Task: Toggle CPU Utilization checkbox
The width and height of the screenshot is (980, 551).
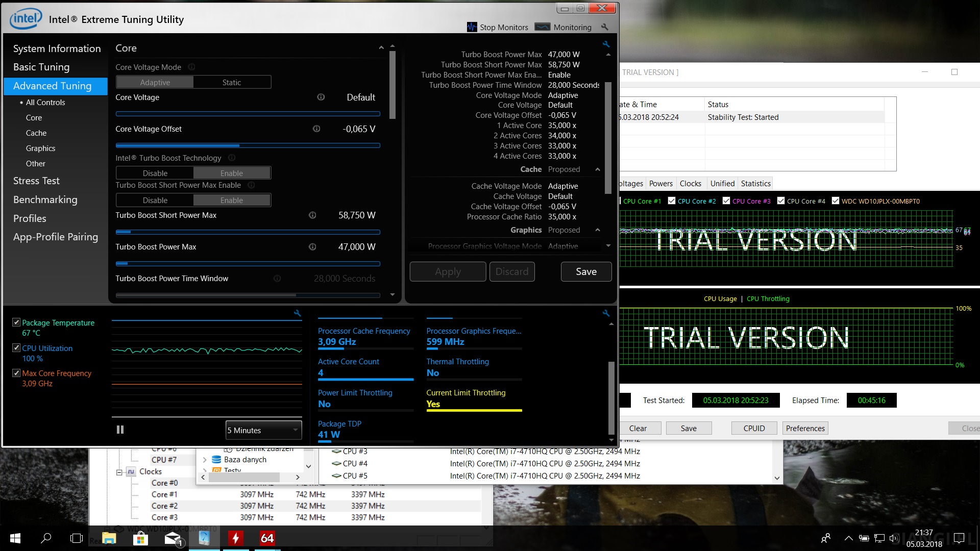Action: point(16,347)
